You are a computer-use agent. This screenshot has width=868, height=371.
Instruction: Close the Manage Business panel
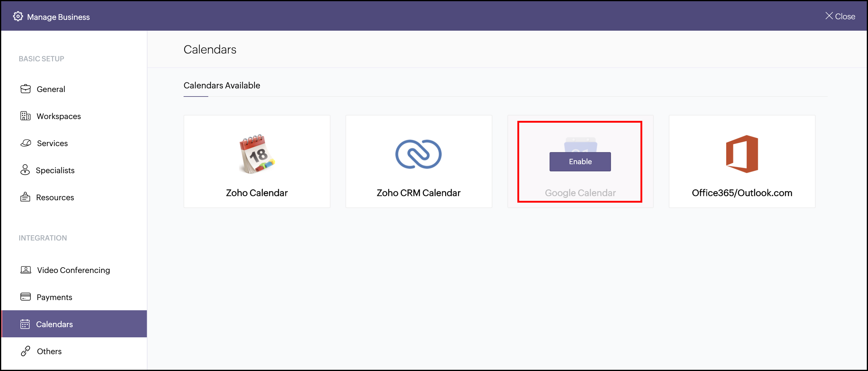[840, 16]
